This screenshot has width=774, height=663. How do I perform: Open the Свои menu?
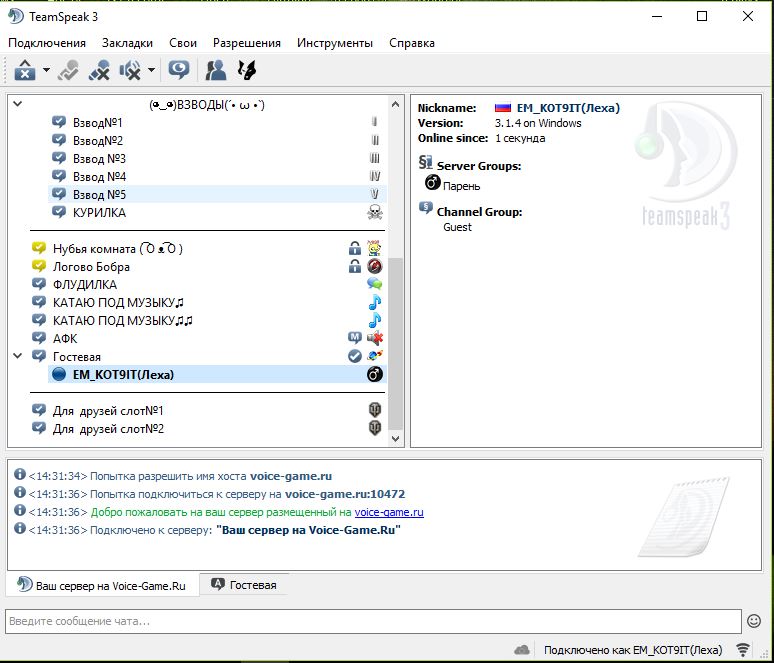pyautogui.click(x=183, y=43)
